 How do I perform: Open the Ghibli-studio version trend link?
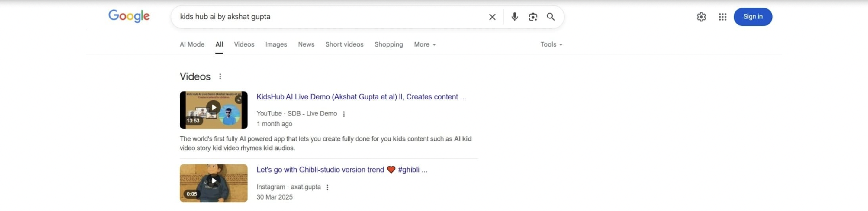[x=341, y=170]
